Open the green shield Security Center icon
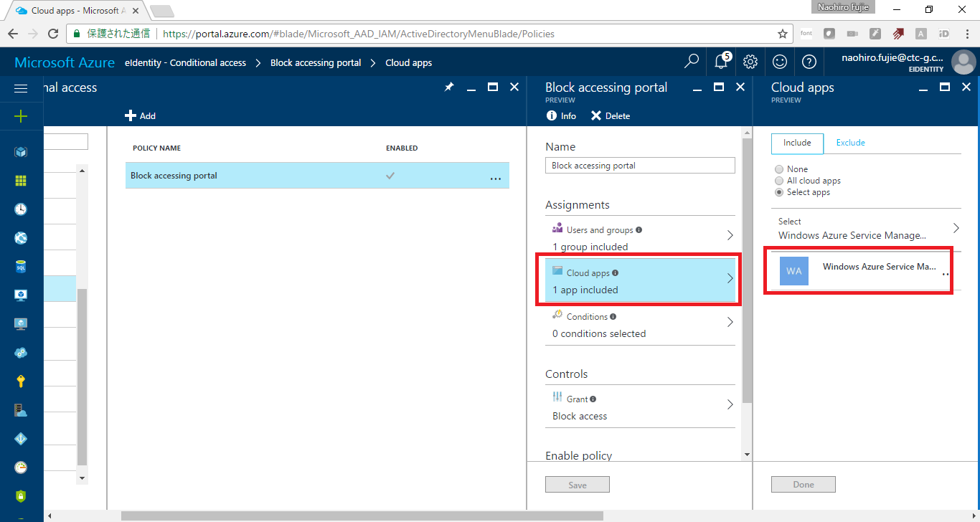Screen dimensions: 980x522 pyautogui.click(x=21, y=496)
